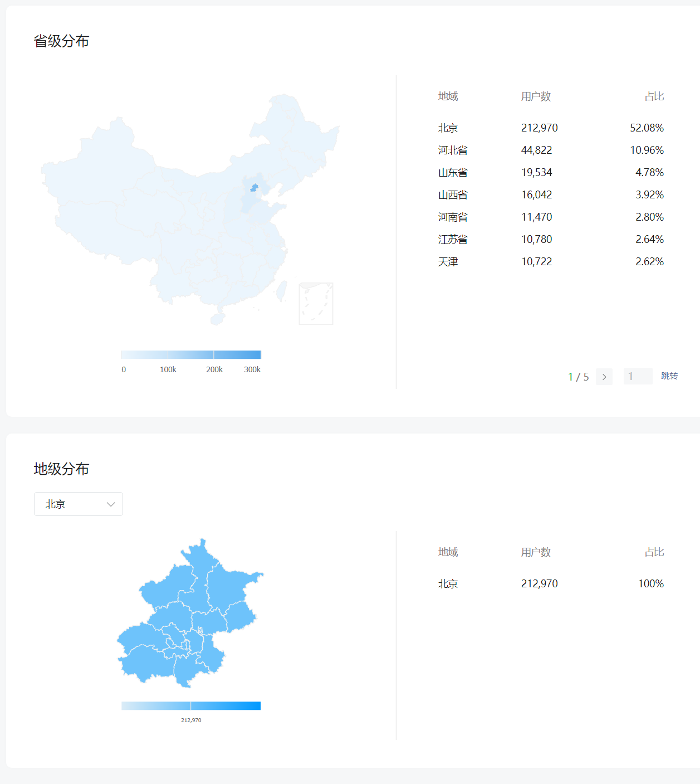Open the 北京 region dropdown
This screenshot has height=784, width=700.
click(79, 504)
